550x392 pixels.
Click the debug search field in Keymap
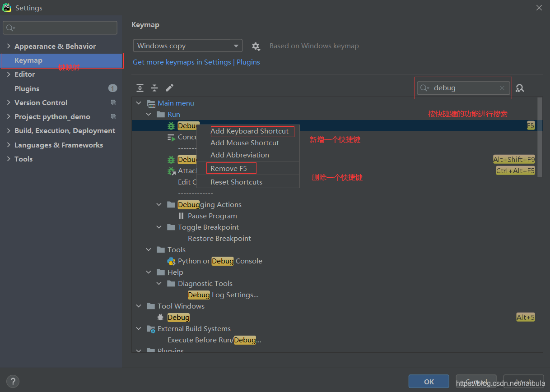463,88
